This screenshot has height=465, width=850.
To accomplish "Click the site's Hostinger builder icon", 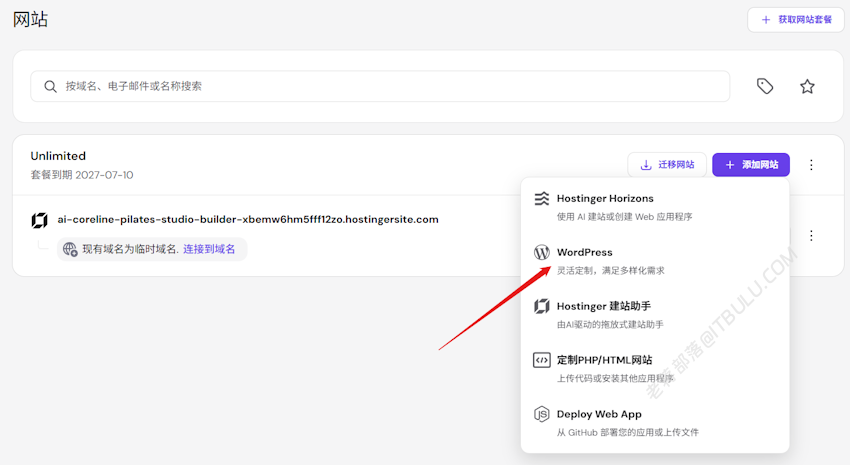I will (40, 220).
